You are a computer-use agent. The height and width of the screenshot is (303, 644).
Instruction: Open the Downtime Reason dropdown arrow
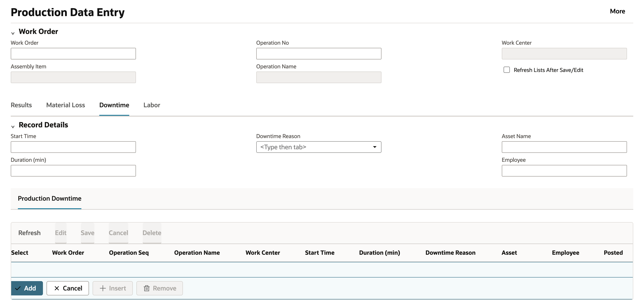coord(375,147)
